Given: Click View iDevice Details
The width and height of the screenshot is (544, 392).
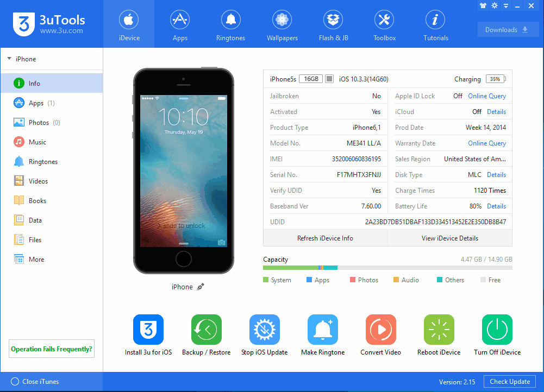Looking at the screenshot, I should click(449, 238).
